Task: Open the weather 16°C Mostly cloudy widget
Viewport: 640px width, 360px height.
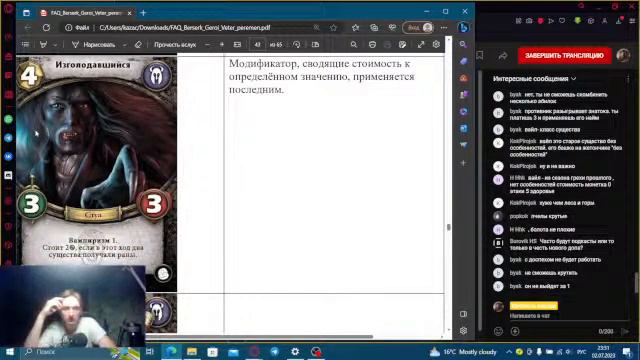Action: coord(463,351)
